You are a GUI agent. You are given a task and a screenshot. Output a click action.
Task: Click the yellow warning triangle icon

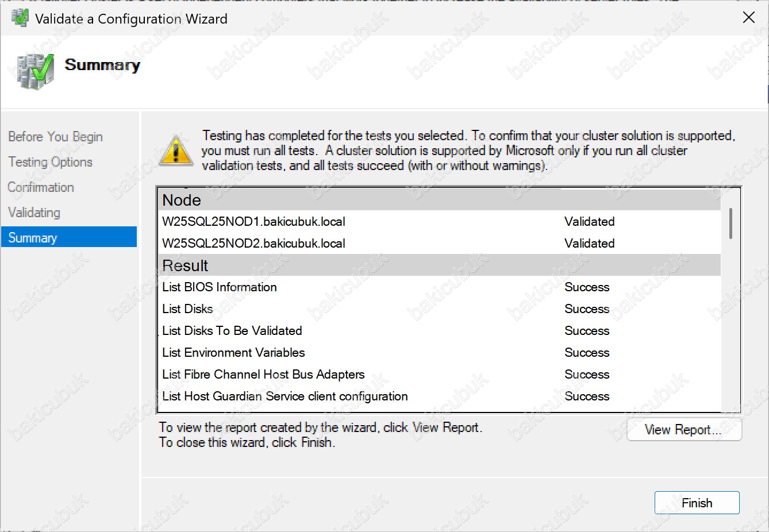(x=176, y=151)
